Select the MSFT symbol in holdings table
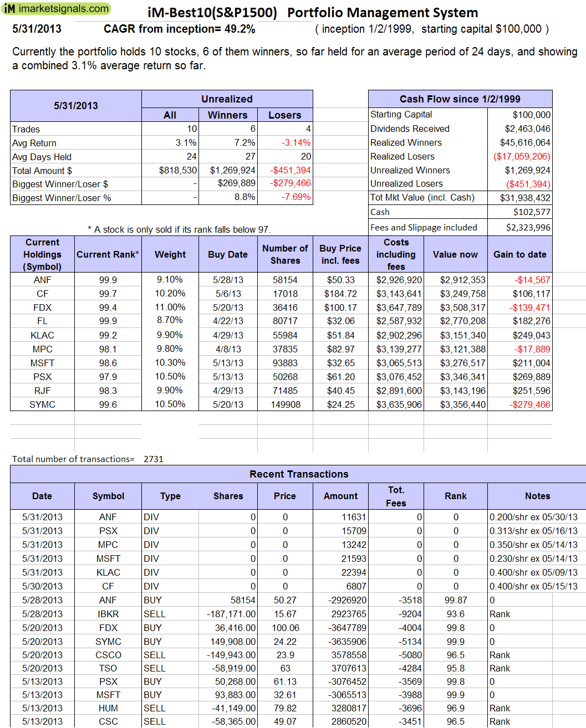The width and height of the screenshot is (586, 728). click(x=43, y=363)
